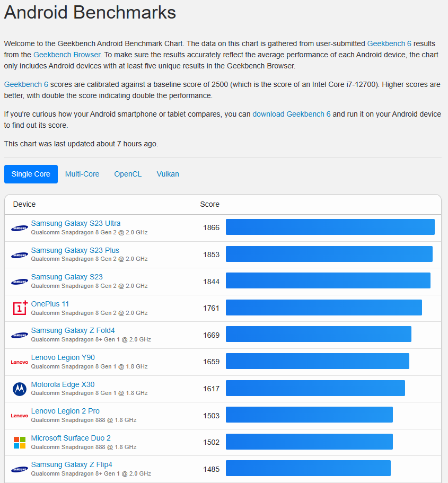The width and height of the screenshot is (448, 483).
Task: Click the score value 1502
Action: coord(212,442)
